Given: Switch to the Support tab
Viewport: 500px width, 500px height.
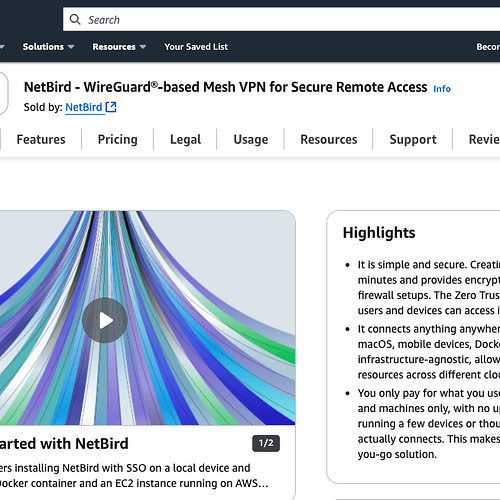Looking at the screenshot, I should (413, 139).
